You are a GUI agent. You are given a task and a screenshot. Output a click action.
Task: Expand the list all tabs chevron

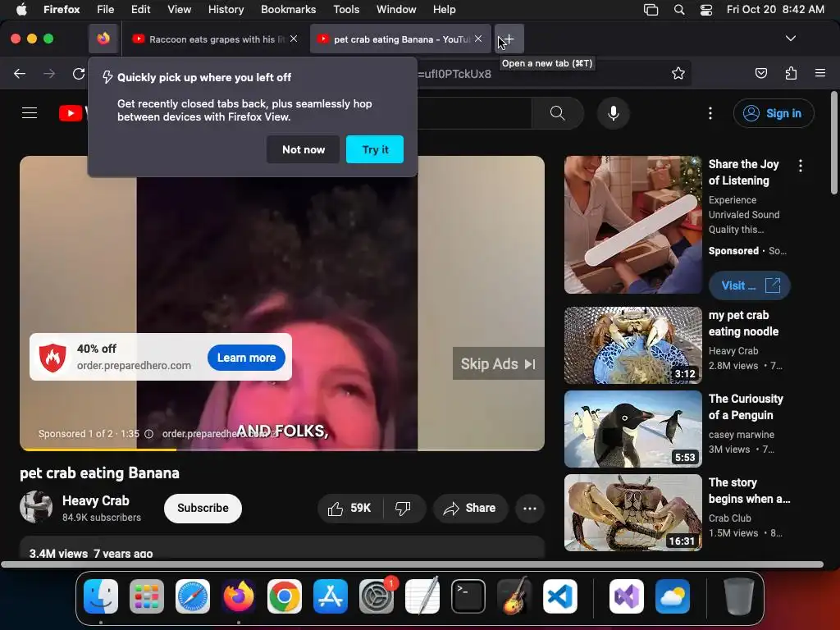click(790, 39)
